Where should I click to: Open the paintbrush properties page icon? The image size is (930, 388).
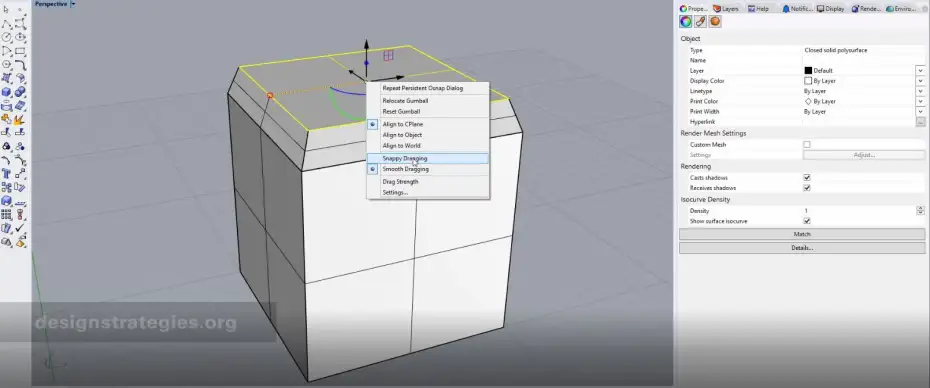[x=700, y=22]
